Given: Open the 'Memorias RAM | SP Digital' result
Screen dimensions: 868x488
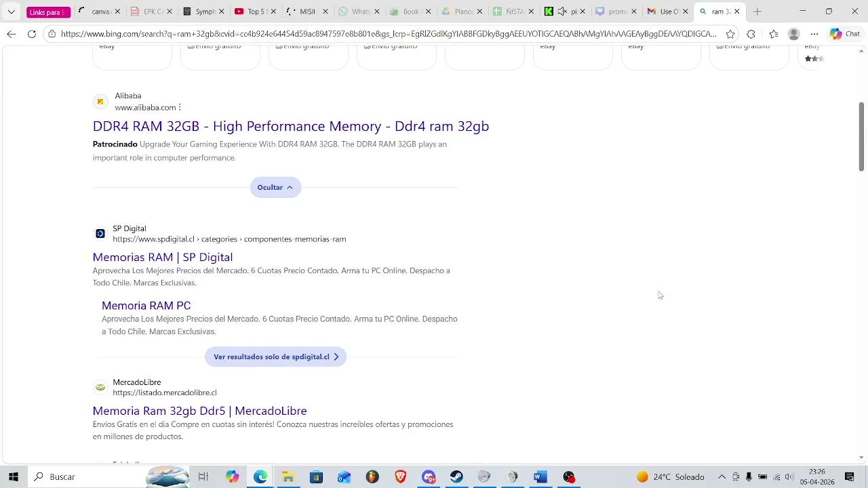Looking at the screenshot, I should pos(163,258).
